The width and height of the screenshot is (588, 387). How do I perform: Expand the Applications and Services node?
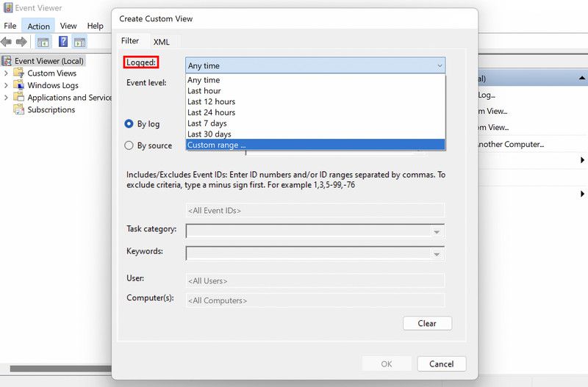(7, 98)
